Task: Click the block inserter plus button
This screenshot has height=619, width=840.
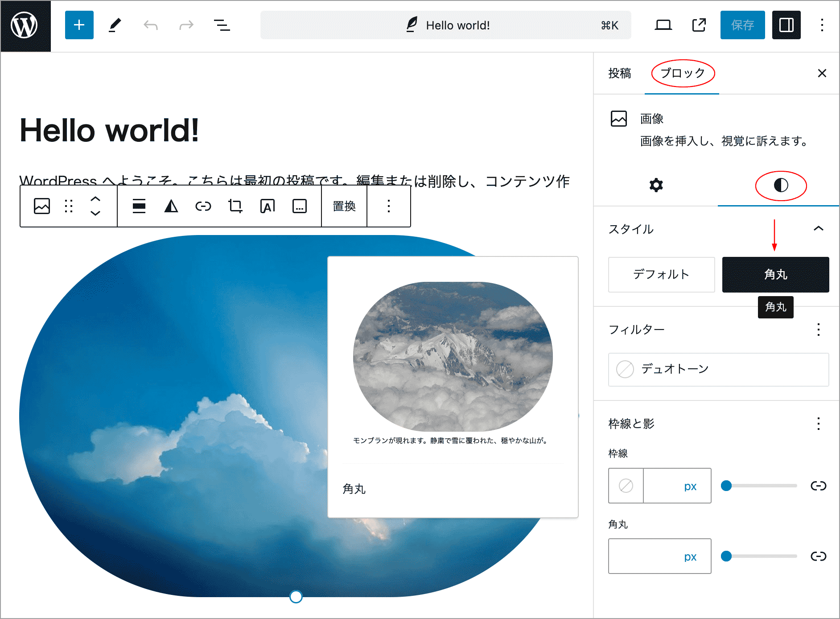Action: coord(79,25)
